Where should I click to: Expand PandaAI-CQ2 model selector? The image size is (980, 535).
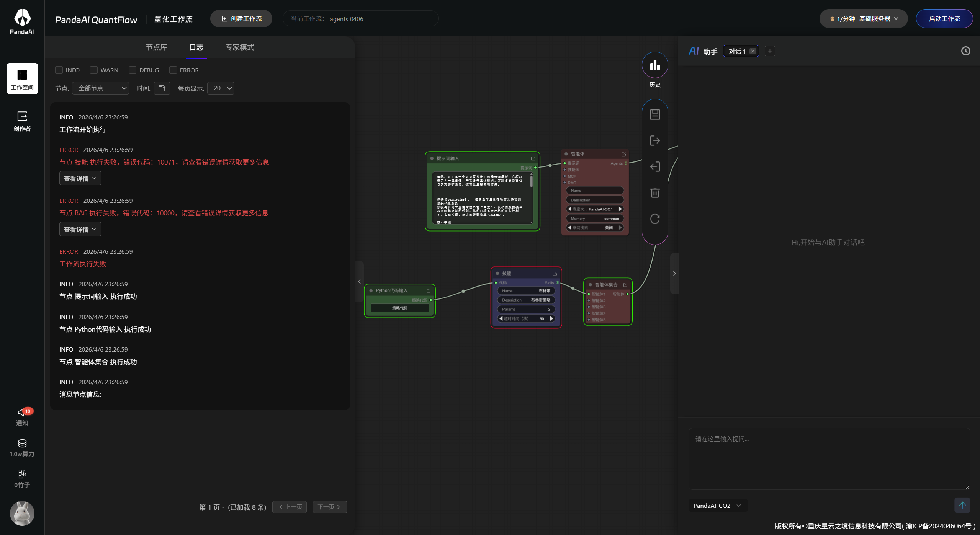(x=717, y=506)
